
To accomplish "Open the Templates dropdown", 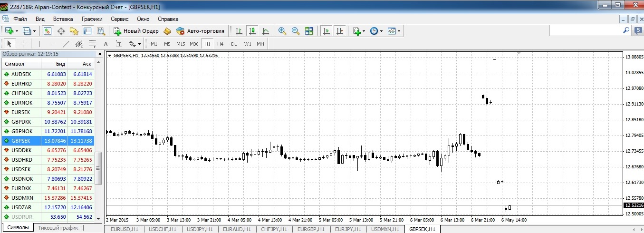I will click(399, 31).
